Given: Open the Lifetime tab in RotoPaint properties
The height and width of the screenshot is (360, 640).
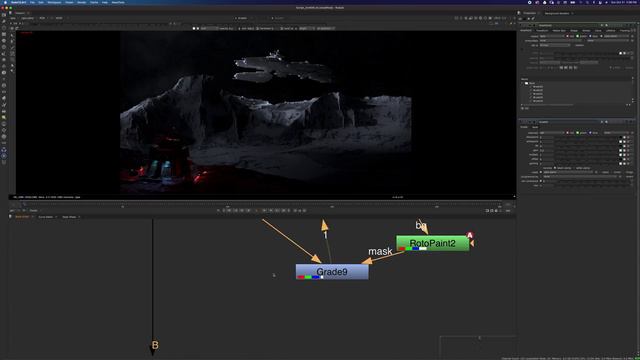Looking at the screenshot, I should pos(611,31).
